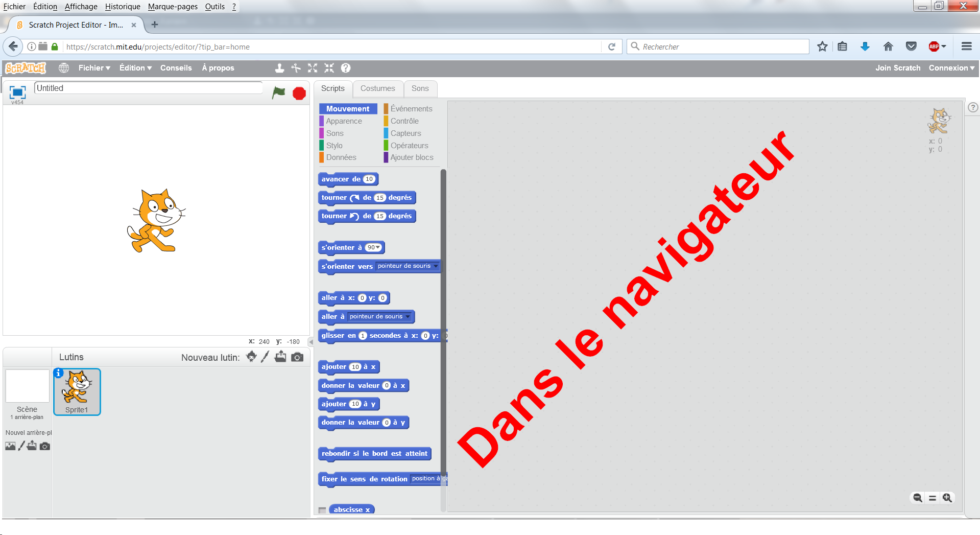Open the camera icon for a new sprite
Screen dimensions: 980x535
[x=297, y=357]
